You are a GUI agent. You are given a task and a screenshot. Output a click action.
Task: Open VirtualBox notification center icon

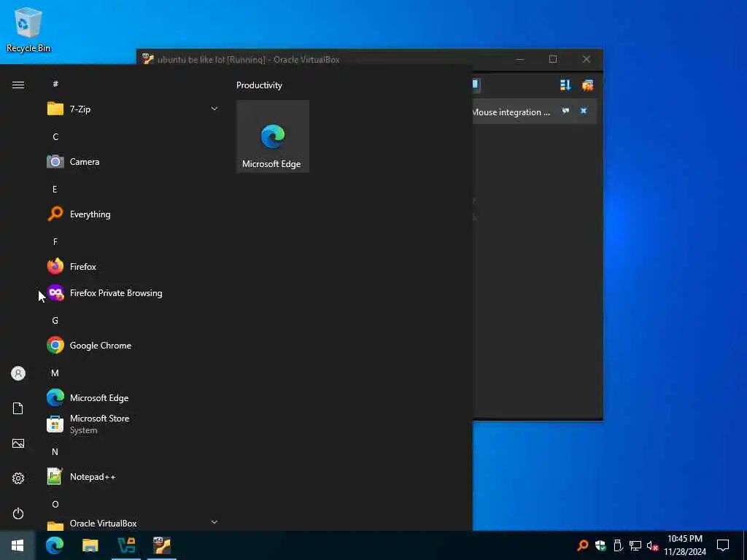587,85
